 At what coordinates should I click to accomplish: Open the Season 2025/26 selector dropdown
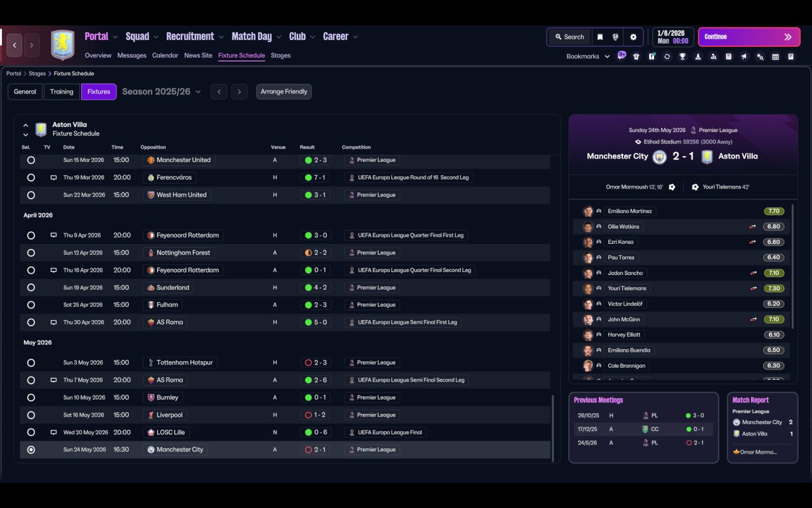point(162,91)
